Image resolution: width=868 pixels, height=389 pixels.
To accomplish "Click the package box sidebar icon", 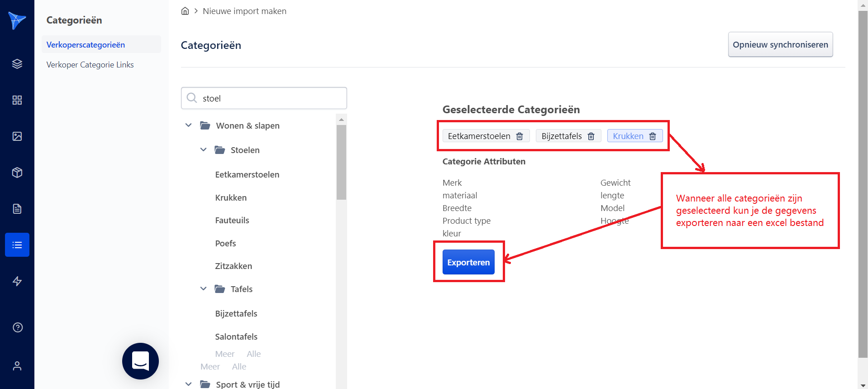I will [x=17, y=173].
